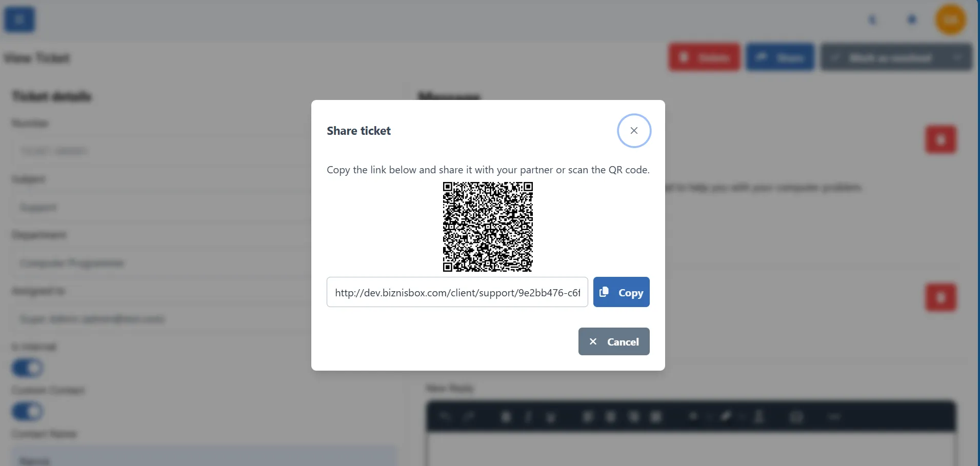Expand the Mark as resolved dropdown arrow
The image size is (980, 466).
(958, 57)
